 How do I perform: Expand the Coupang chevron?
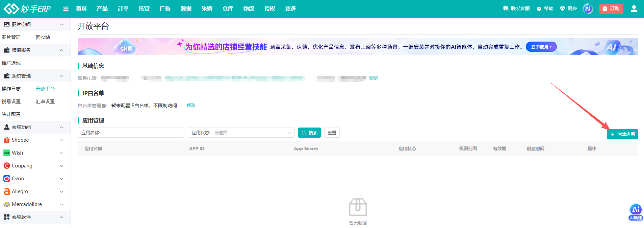pos(61,166)
